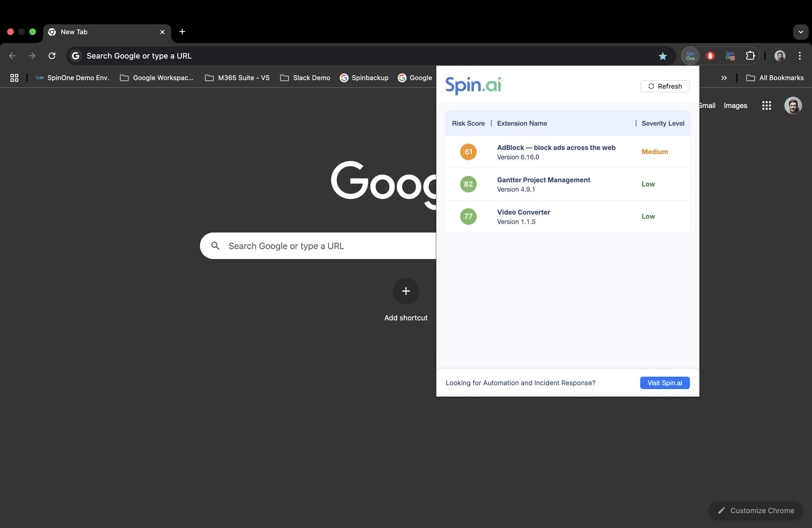This screenshot has height=528, width=812.
Task: Click the bookmark star in address bar
Action: tap(663, 56)
